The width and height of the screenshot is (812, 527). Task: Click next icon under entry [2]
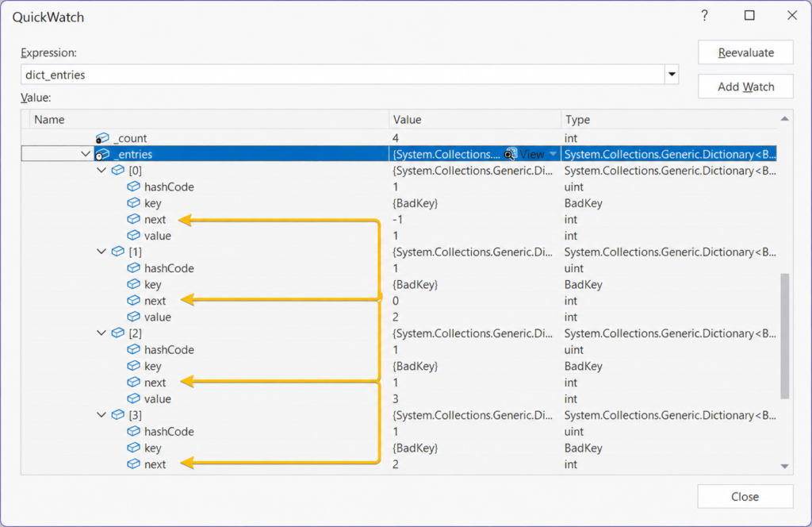(x=133, y=382)
